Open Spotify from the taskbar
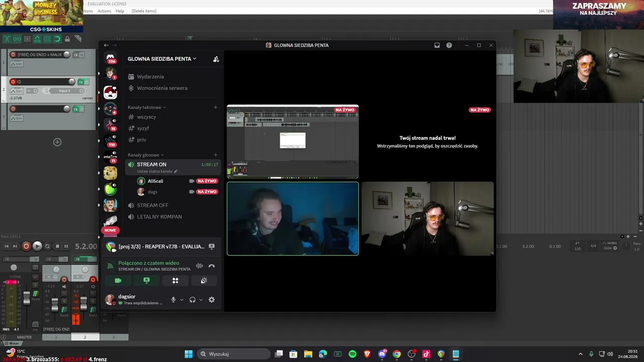This screenshot has width=644, height=362. pos(352,354)
